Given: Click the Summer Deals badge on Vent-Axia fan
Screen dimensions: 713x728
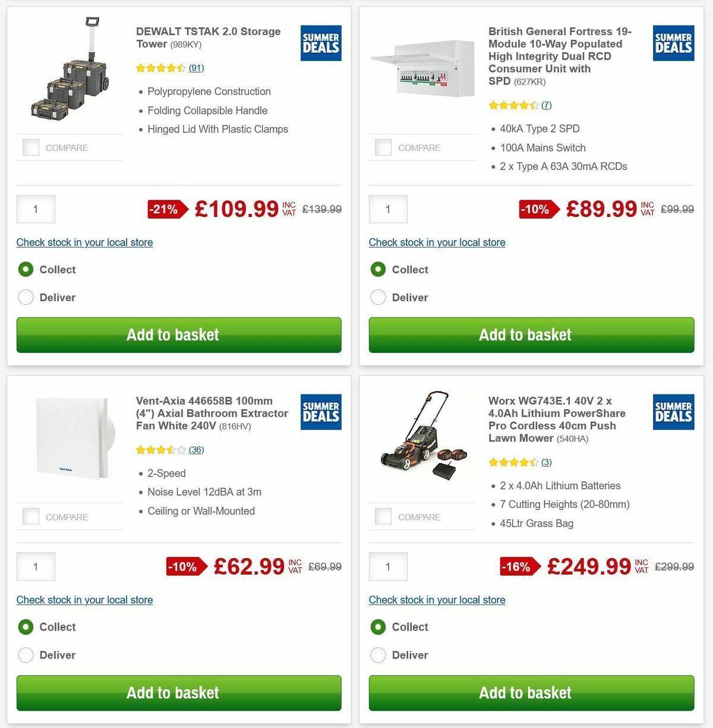Looking at the screenshot, I should [x=320, y=412].
